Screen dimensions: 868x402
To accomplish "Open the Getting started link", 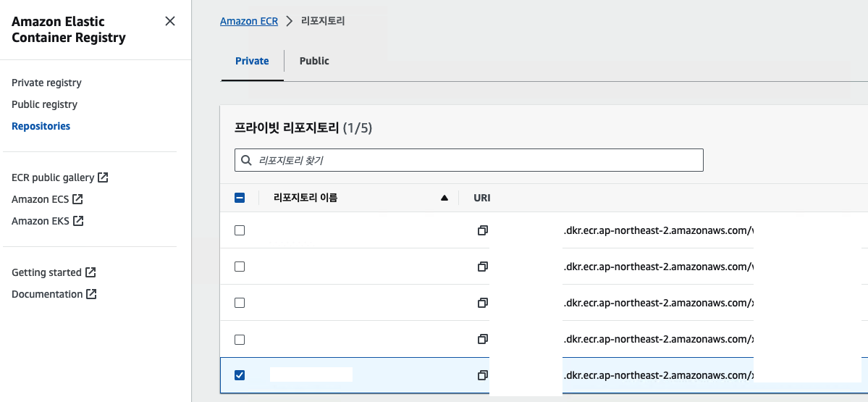I will click(x=47, y=272).
